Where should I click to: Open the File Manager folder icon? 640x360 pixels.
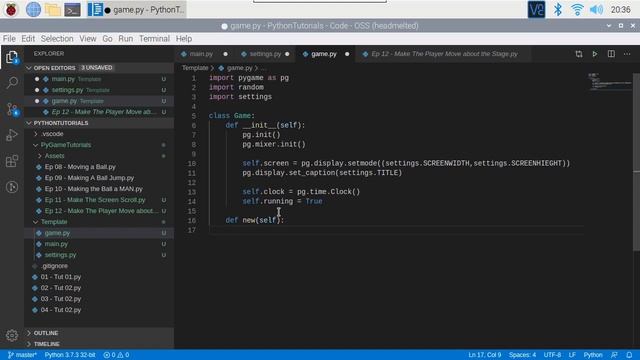[53, 9]
